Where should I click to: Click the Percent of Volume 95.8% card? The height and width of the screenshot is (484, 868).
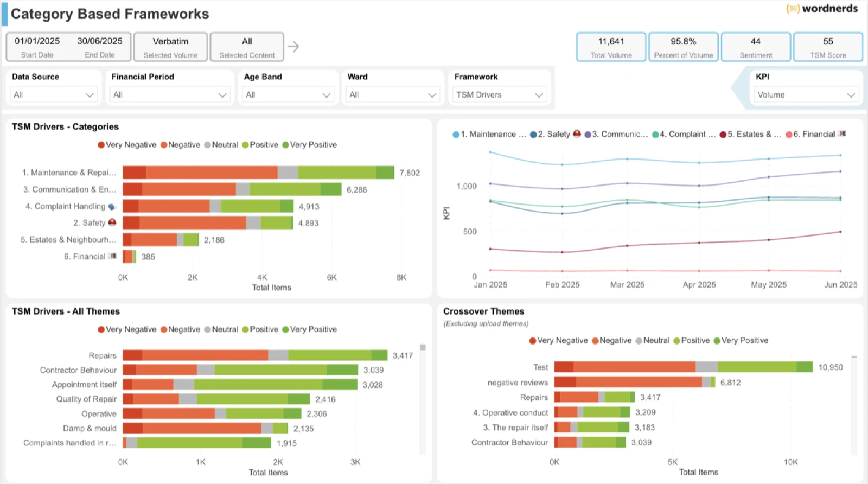coord(684,47)
